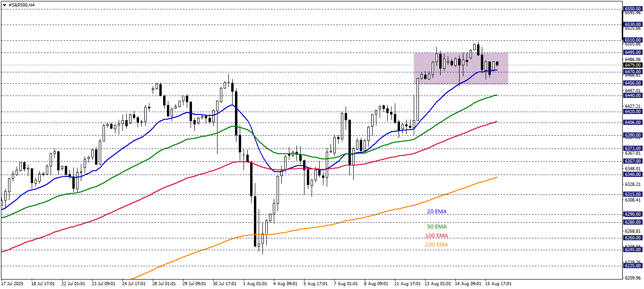
Task: Click the 6390.00 price level label
Action: point(633,135)
